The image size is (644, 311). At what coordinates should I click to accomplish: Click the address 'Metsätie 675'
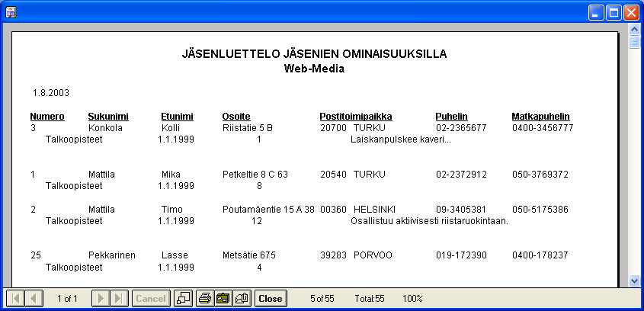(249, 255)
